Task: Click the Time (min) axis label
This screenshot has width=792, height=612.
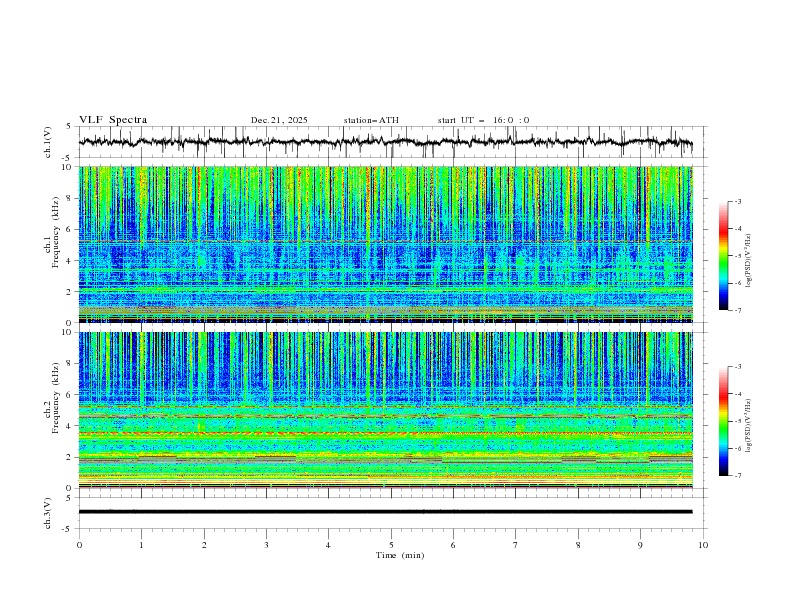Action: coord(399,554)
